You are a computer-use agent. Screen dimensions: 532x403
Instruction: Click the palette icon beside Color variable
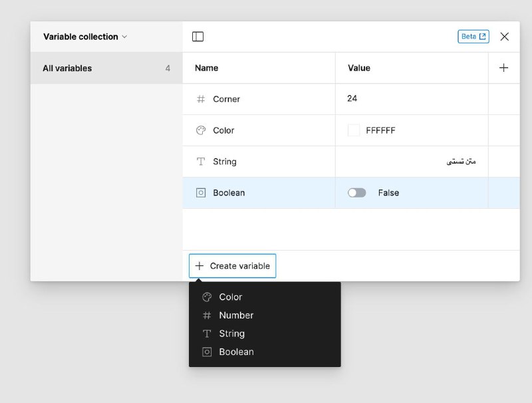[x=201, y=130]
